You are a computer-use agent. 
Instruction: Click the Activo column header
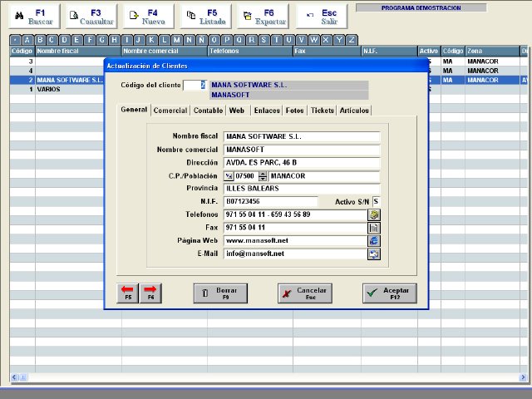click(x=429, y=51)
